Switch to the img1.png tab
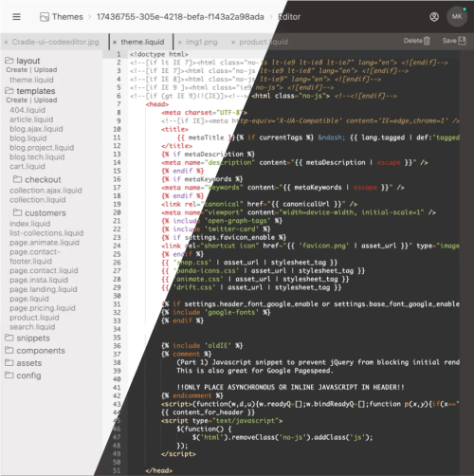Screen dimensions: 474x476 202,42
